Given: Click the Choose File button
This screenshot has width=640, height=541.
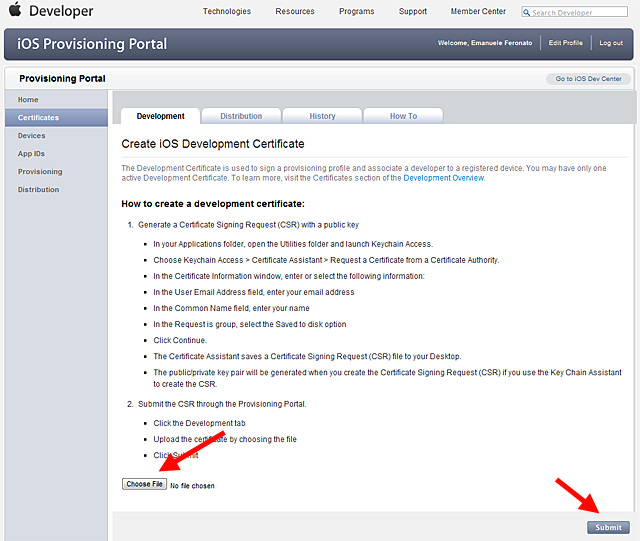Looking at the screenshot, I should [144, 484].
